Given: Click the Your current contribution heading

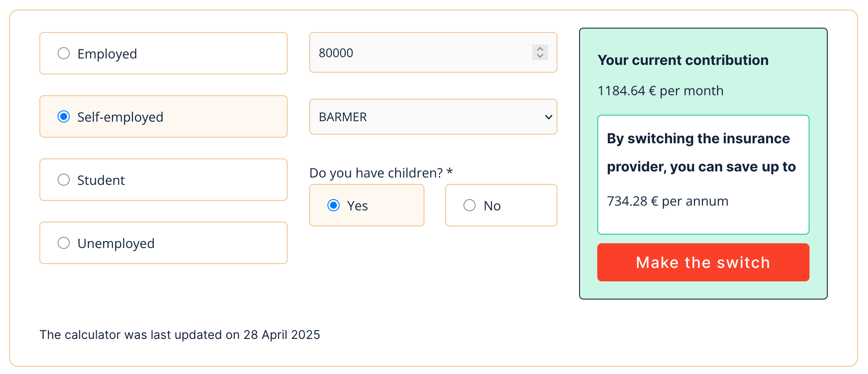Looking at the screenshot, I should tap(683, 60).
